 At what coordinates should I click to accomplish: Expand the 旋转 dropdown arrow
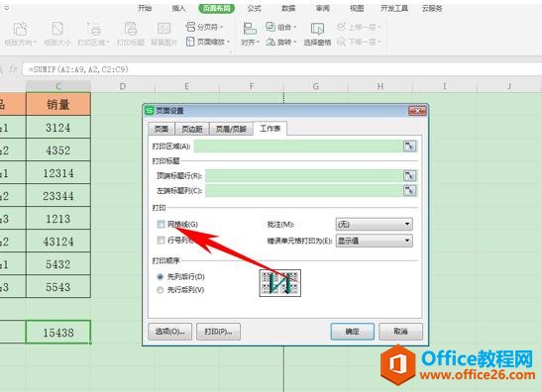pos(295,43)
